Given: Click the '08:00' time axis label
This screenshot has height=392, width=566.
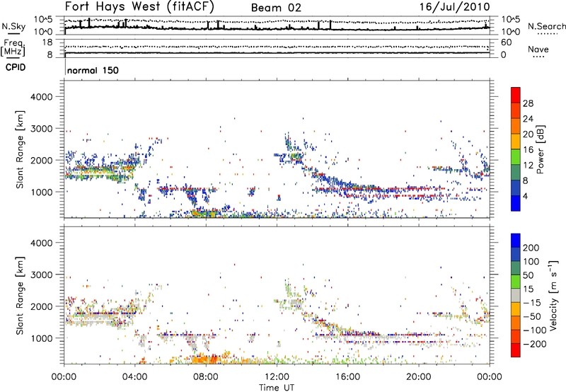Looking at the screenshot, I should pyautogui.click(x=206, y=377).
